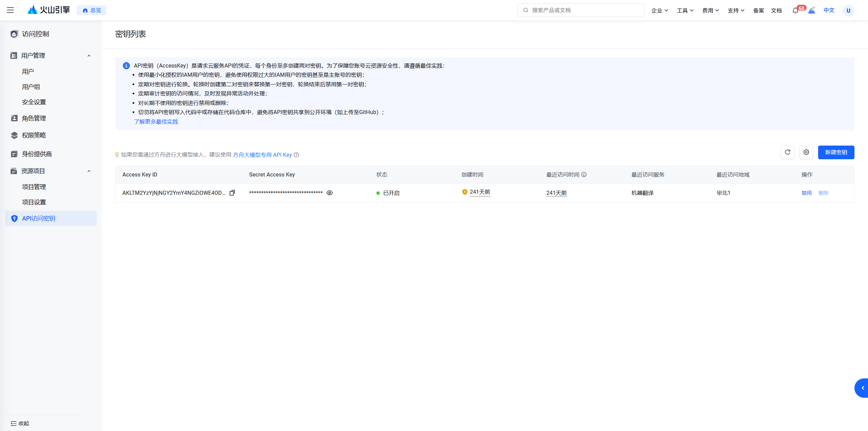868x431 pixels.
Task: Collapse sidebar with 收起 toggle
Action: [20, 423]
